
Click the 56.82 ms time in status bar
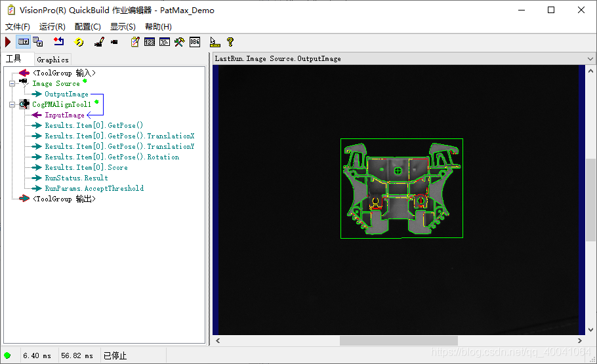[x=77, y=355]
